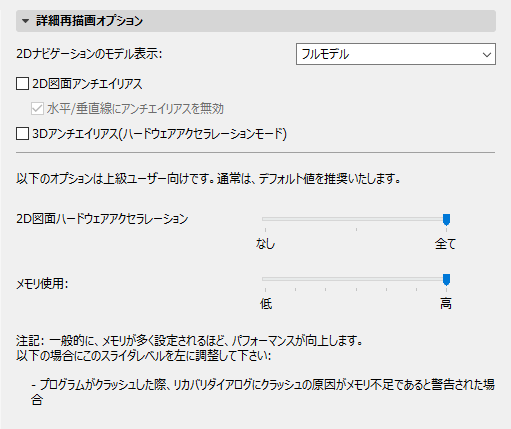Click the 低 label under the memory slider
Viewport: 511px width, 429px height.
(266, 304)
